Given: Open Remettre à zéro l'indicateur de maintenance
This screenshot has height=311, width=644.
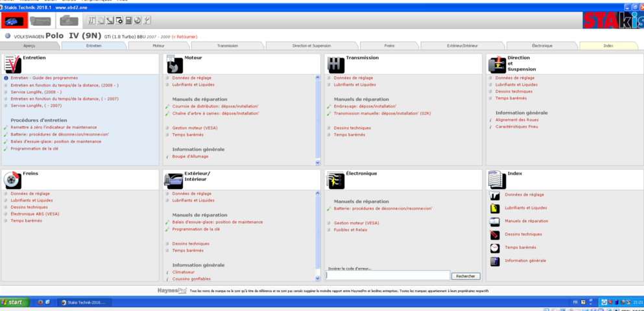Looking at the screenshot, I should 54,128.
